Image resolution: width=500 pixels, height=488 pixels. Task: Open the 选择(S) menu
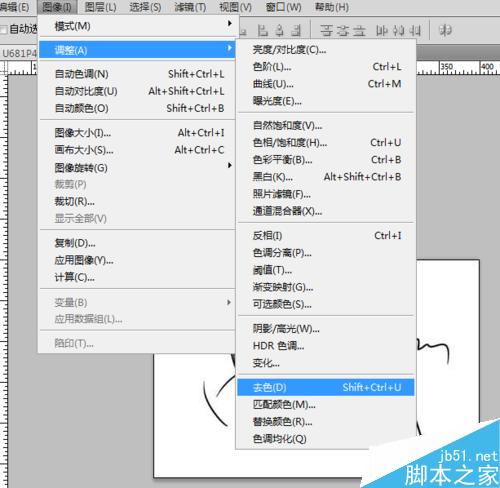pos(145,7)
